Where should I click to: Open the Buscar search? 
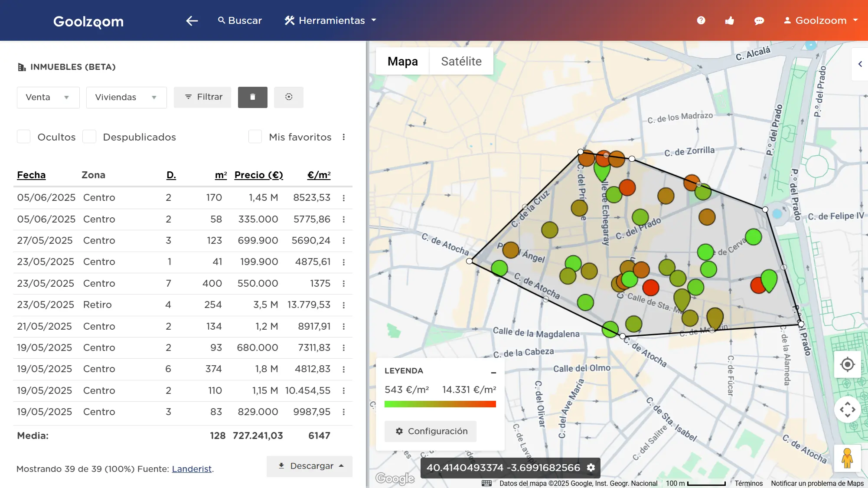[240, 20]
